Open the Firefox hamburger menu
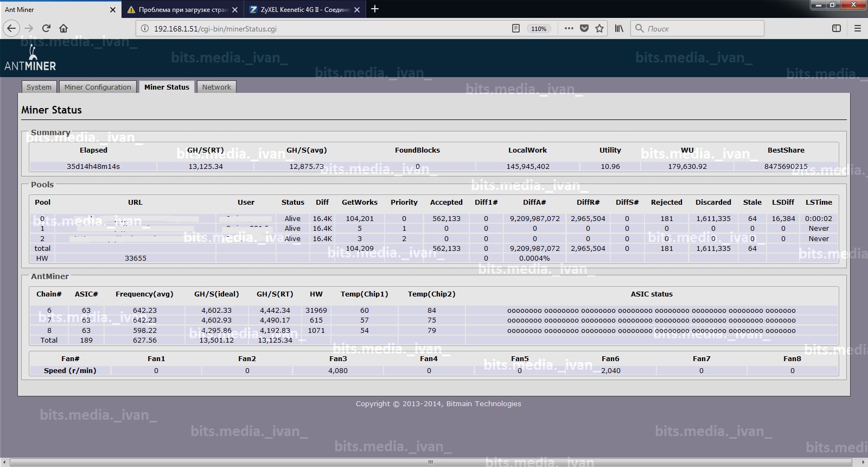The height and width of the screenshot is (467, 868). [858, 28]
